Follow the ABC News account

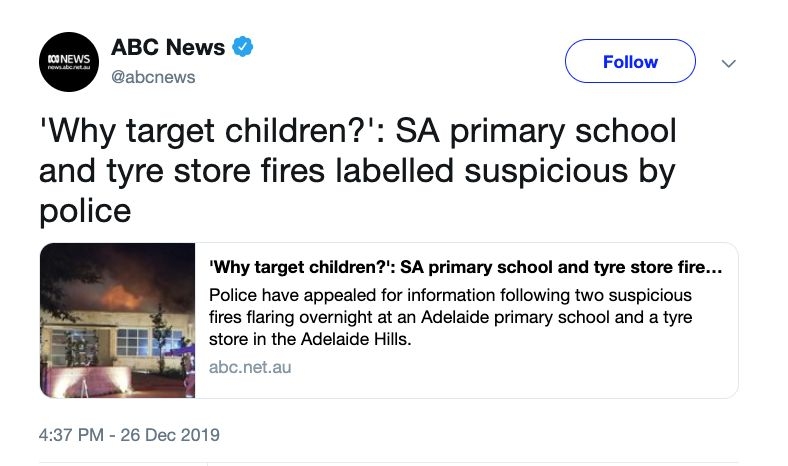630,61
